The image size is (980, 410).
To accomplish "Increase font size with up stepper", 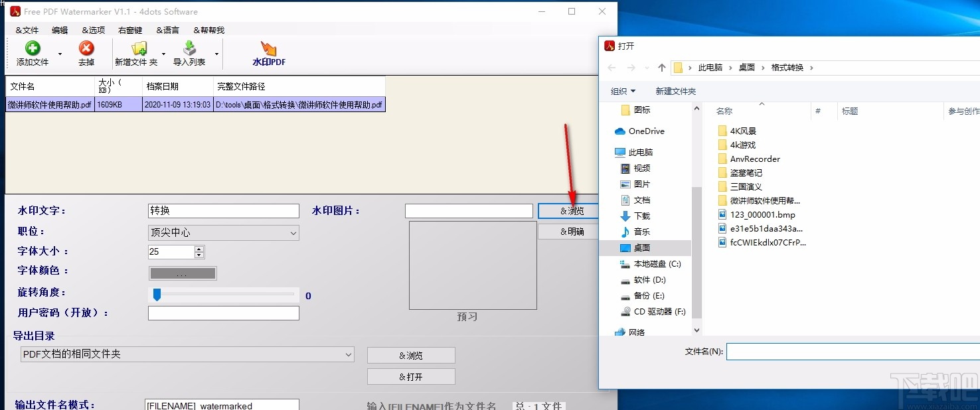I will pos(199,249).
